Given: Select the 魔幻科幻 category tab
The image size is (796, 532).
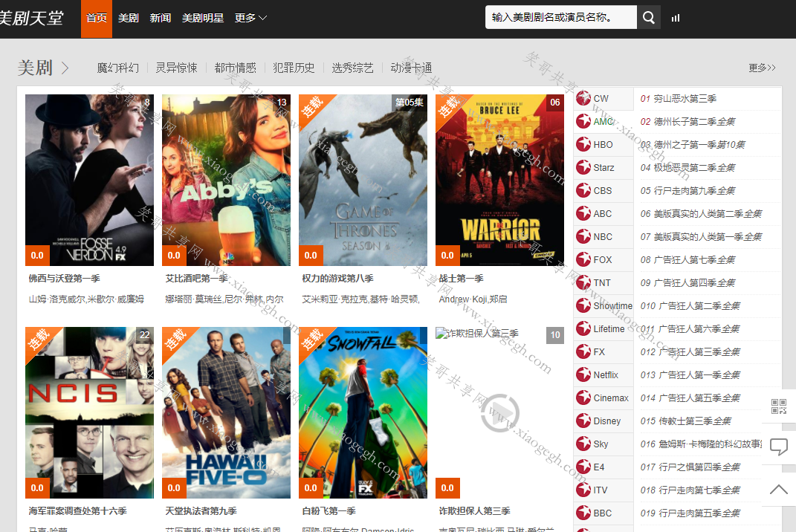Looking at the screenshot, I should click(117, 68).
